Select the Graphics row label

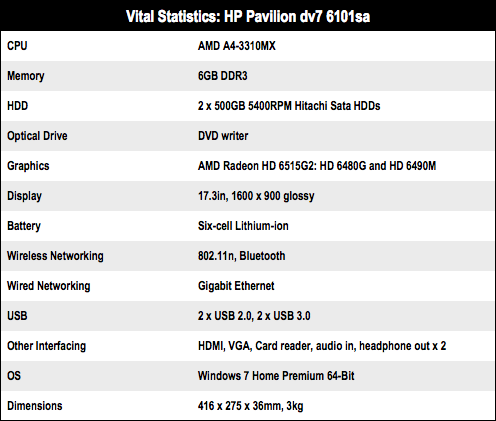click(x=28, y=166)
